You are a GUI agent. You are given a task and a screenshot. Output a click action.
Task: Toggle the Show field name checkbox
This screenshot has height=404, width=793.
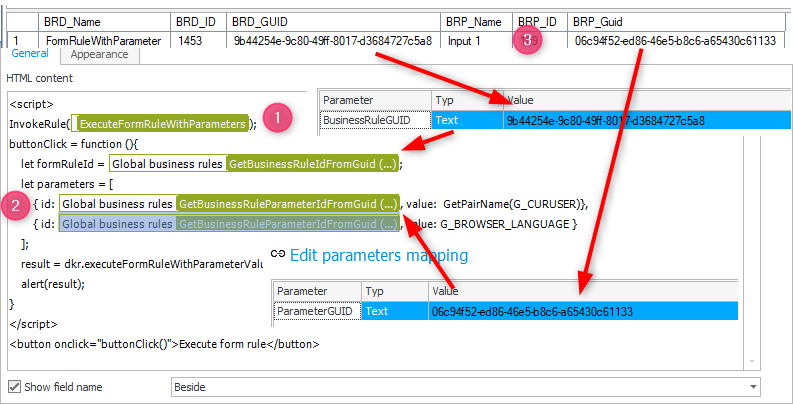(x=14, y=387)
